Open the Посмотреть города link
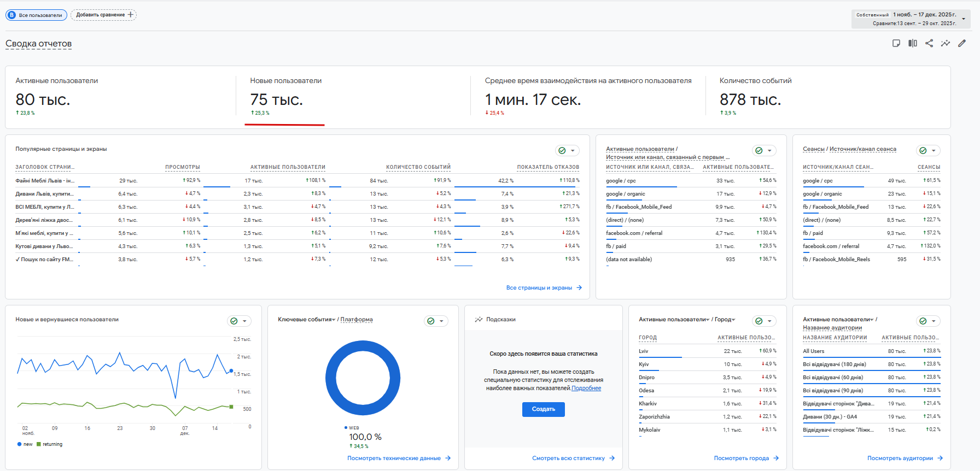Image resolution: width=980 pixels, height=471 pixels. tap(742, 458)
